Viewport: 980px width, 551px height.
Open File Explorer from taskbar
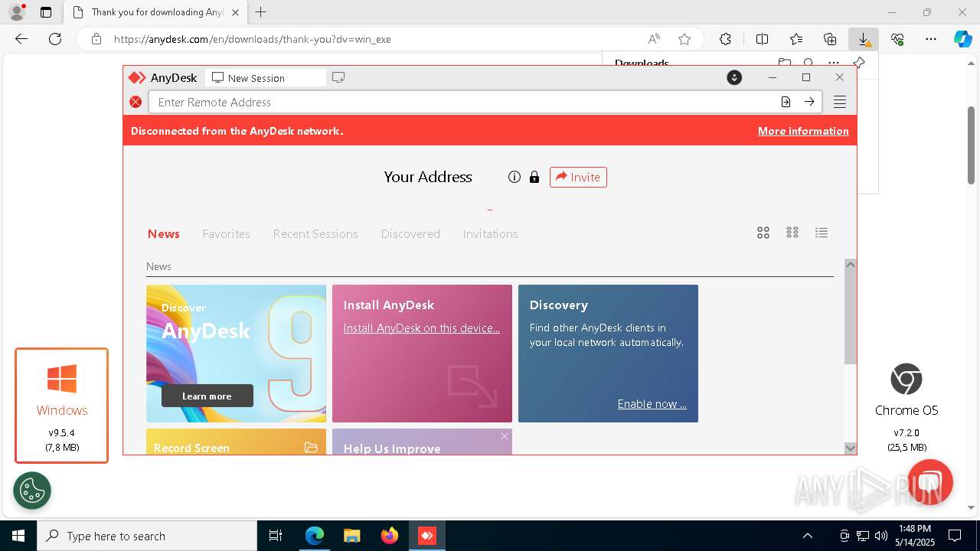click(x=351, y=536)
